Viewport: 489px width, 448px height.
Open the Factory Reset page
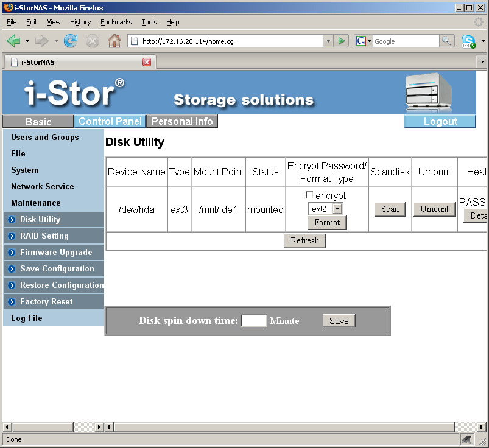pyautogui.click(x=46, y=301)
